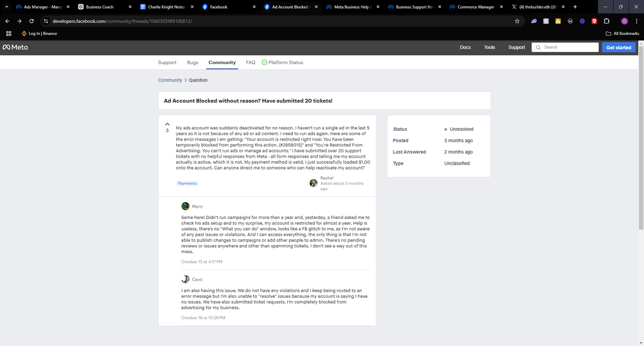Open the tab search dropdown arrow
Screen dimensions: 644x346
pos(7,7)
